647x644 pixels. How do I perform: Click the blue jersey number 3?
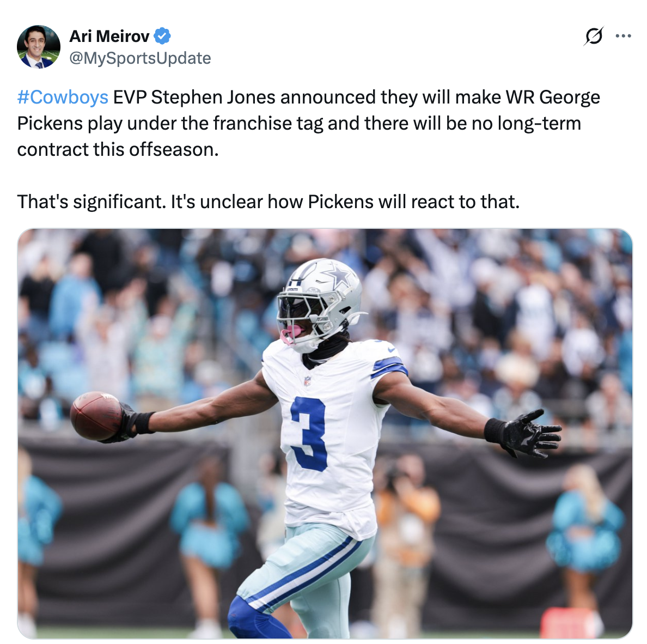pyautogui.click(x=309, y=434)
